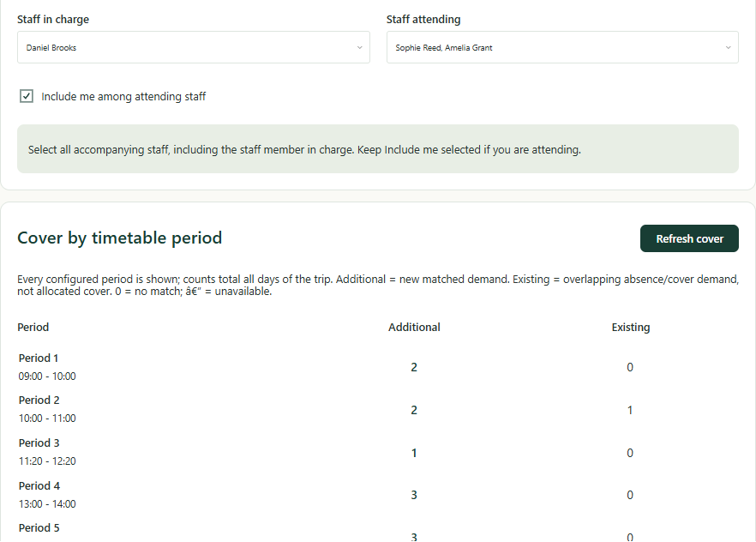Click Period 4's Existing count
The image size is (756, 542).
coord(630,495)
